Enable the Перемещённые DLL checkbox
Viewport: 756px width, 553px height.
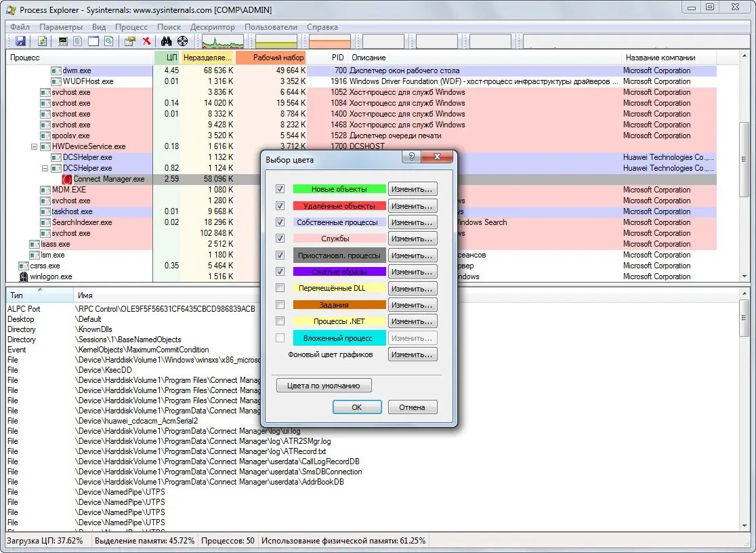280,288
